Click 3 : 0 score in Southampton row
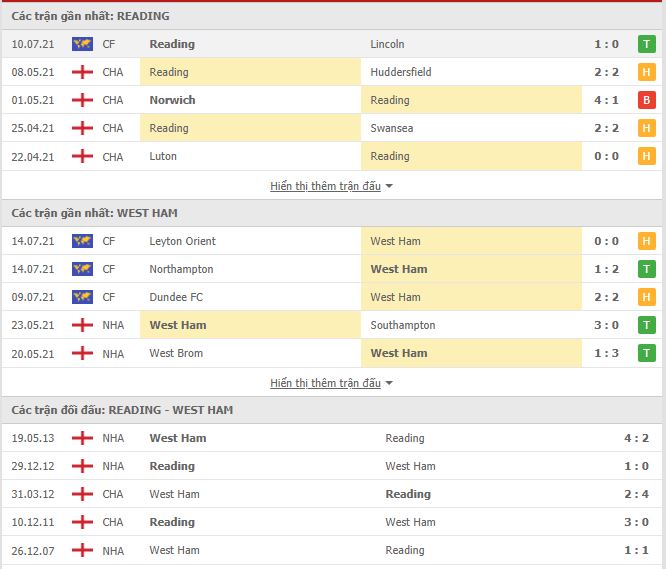Viewport: 666px width, 569px height. point(606,325)
